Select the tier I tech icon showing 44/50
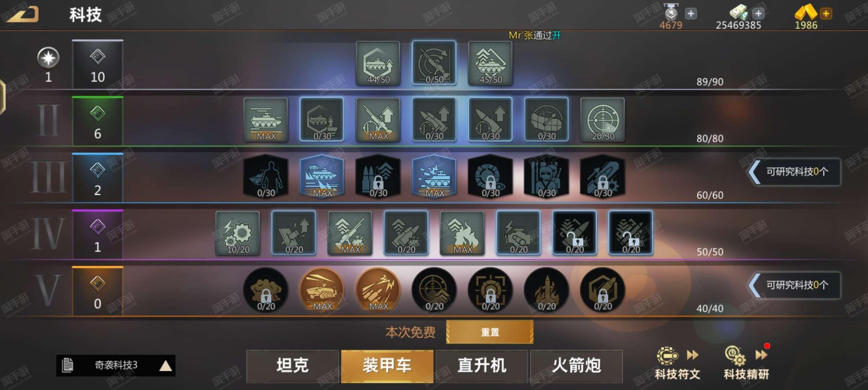Image resolution: width=868 pixels, height=390 pixels. (x=378, y=63)
